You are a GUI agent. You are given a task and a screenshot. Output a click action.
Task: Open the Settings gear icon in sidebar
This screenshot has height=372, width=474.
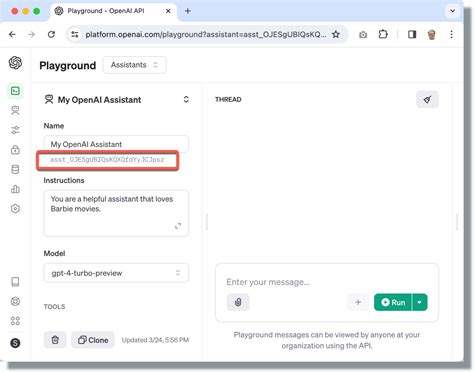[x=15, y=209]
